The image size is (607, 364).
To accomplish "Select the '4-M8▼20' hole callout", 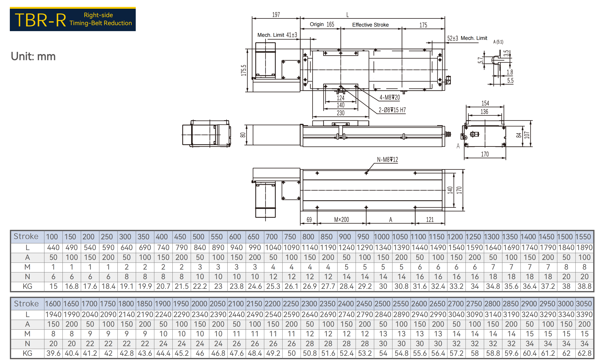I will [x=390, y=97].
